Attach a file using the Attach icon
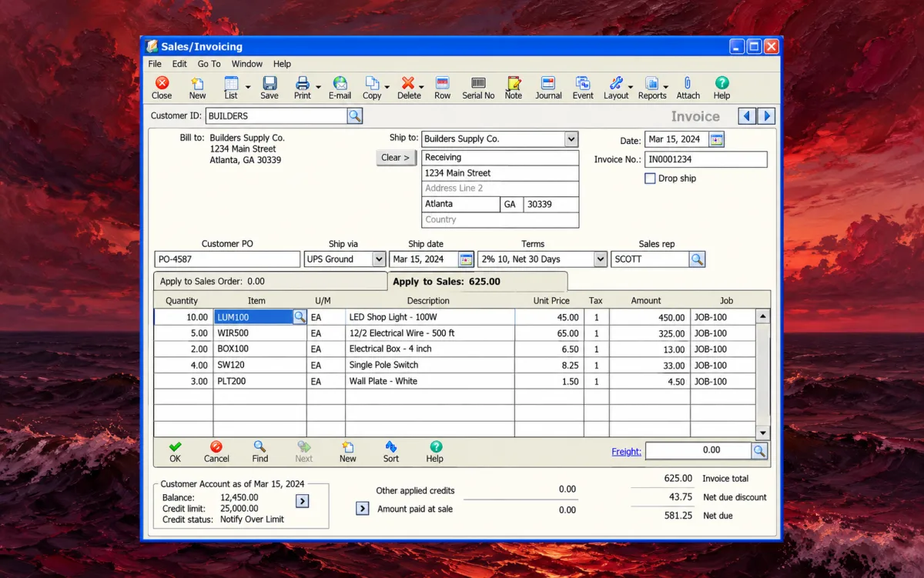Image resolution: width=924 pixels, height=578 pixels. click(x=688, y=83)
